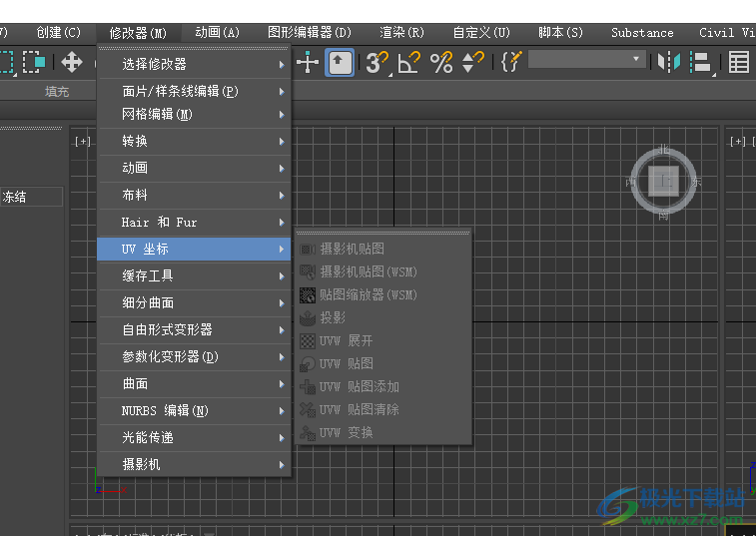Click the UVW 贴图 submenu item
This screenshot has width=756, height=536.
click(x=382, y=364)
